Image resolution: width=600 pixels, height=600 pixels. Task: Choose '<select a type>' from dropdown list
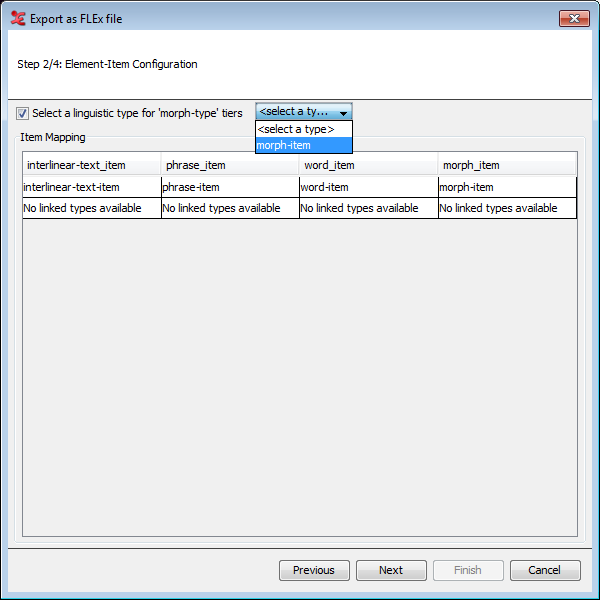coord(303,129)
